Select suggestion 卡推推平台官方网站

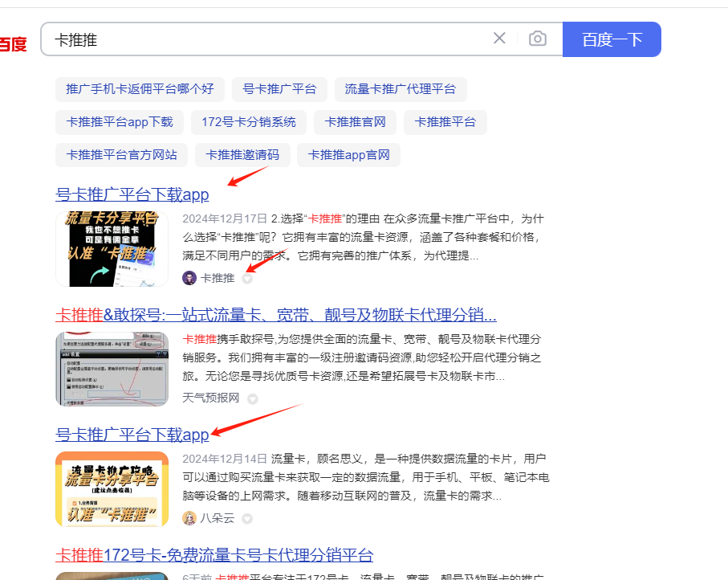pos(122,155)
